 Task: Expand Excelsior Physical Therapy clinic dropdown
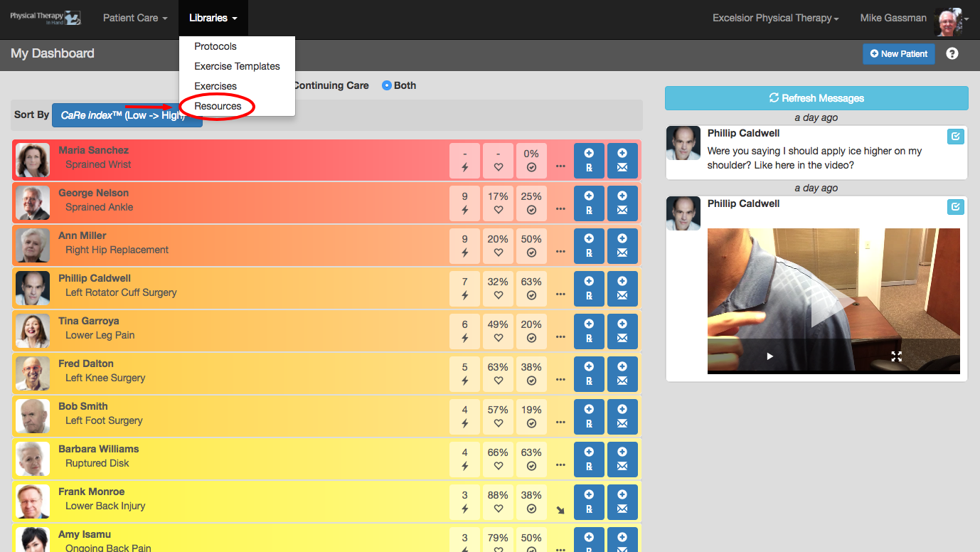coord(775,18)
